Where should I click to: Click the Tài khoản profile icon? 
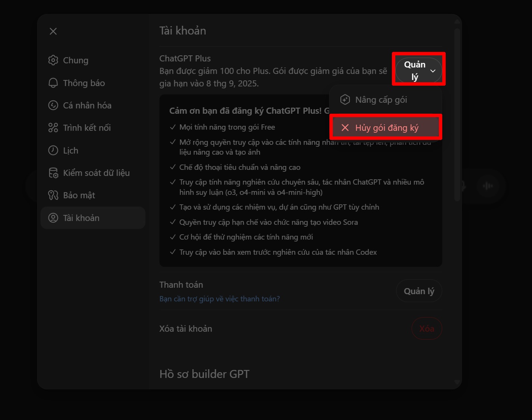(x=53, y=218)
